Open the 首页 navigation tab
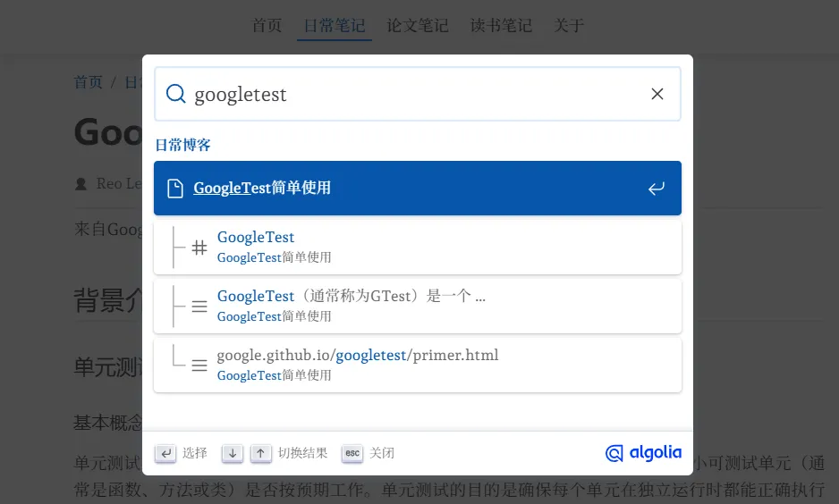The image size is (839, 504). point(267,25)
